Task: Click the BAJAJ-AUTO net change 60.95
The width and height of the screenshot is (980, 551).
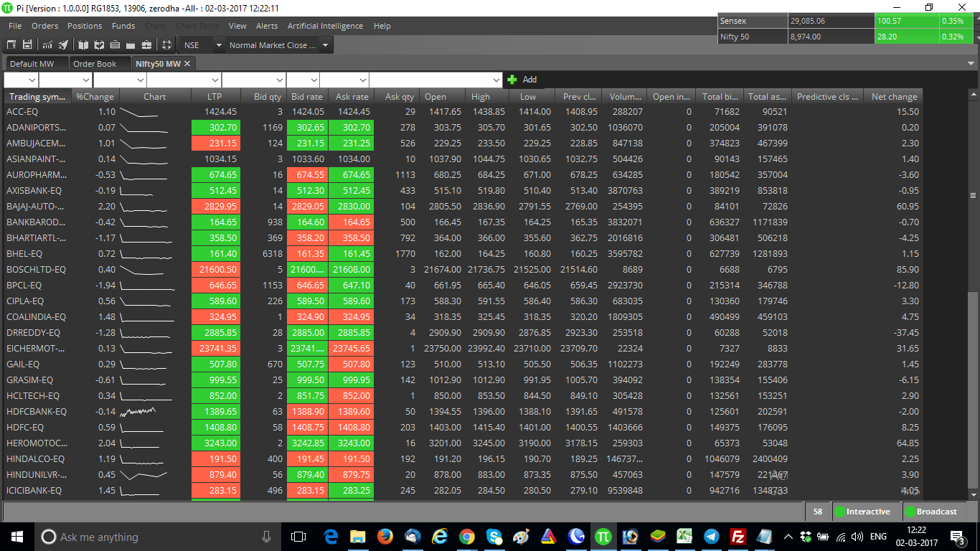Action: pos(907,206)
